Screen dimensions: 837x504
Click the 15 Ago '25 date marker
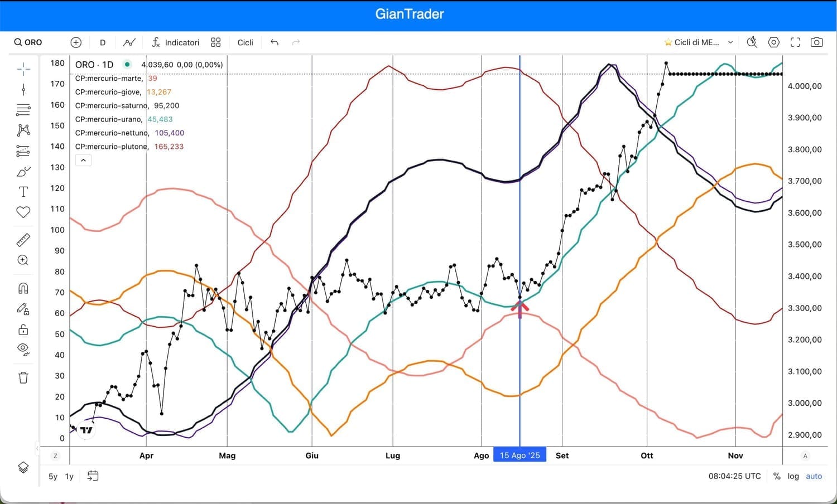[520, 455]
